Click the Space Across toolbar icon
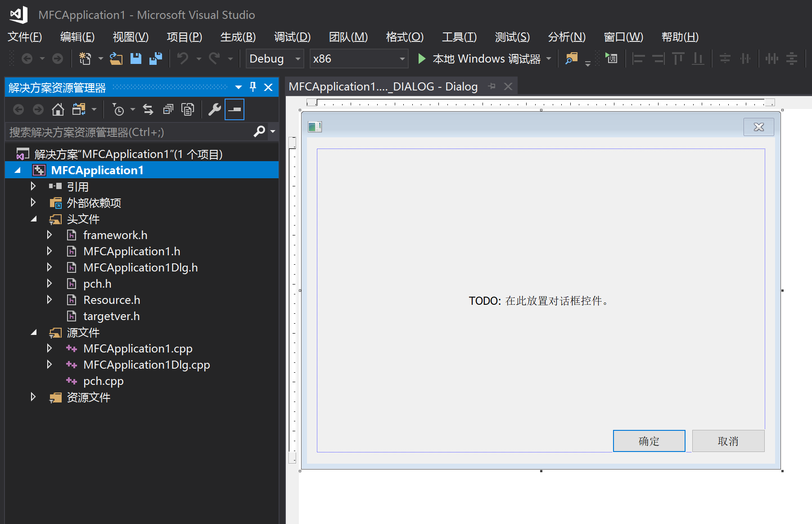The height and width of the screenshot is (524, 812). tap(771, 59)
